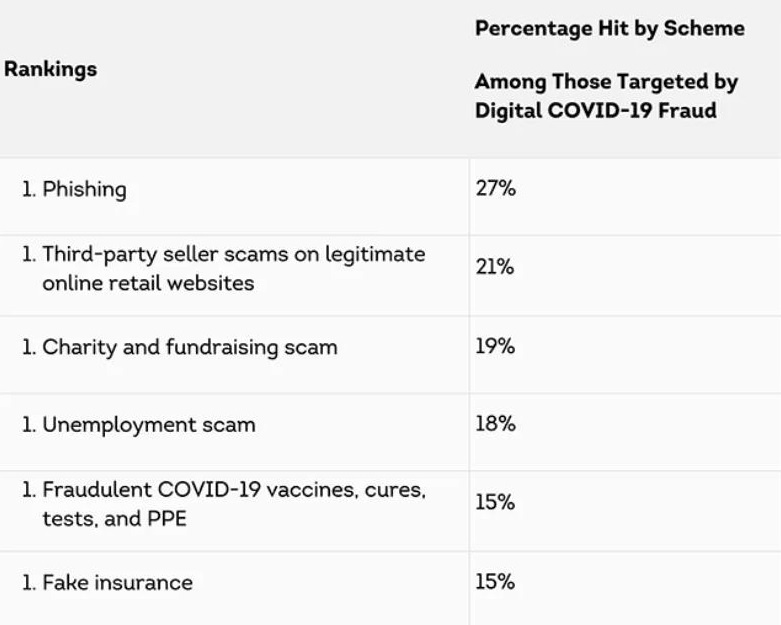The image size is (781, 625).
Task: Click the 15% value for fraudulent vaccines
Action: pos(494,502)
